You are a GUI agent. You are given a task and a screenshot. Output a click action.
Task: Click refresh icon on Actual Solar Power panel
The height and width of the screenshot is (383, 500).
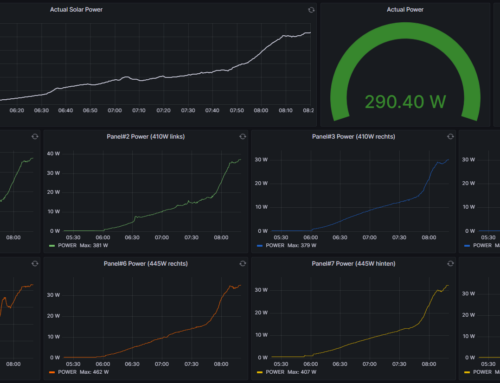[x=311, y=10]
